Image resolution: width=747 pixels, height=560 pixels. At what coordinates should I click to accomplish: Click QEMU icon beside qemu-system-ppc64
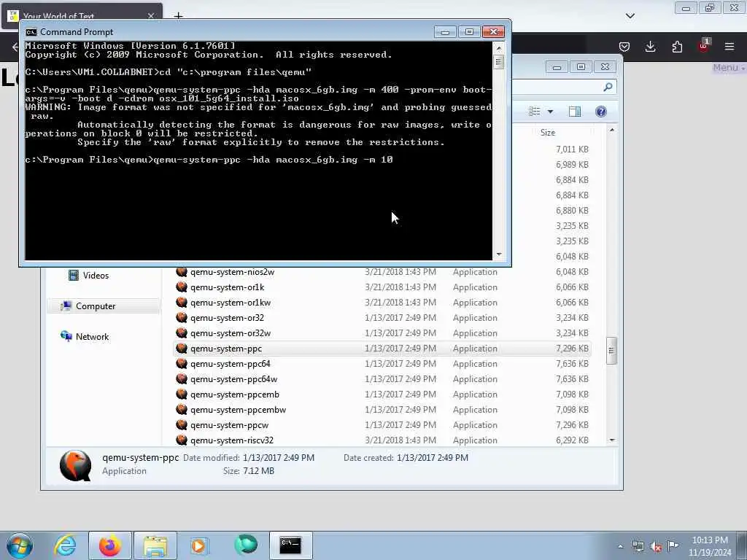pos(182,363)
